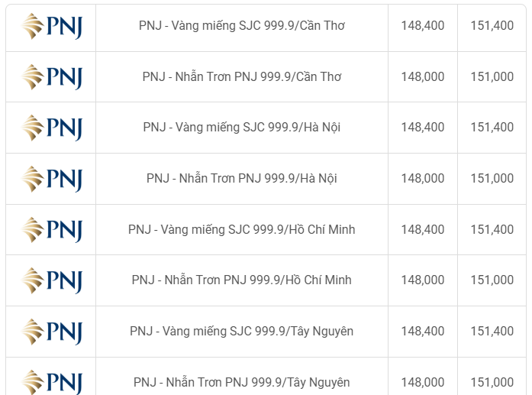
Task: Select 'PNJ - Nhẫn Trơn PNJ 999.9/Cần Thơ' text
Action: click(241, 76)
